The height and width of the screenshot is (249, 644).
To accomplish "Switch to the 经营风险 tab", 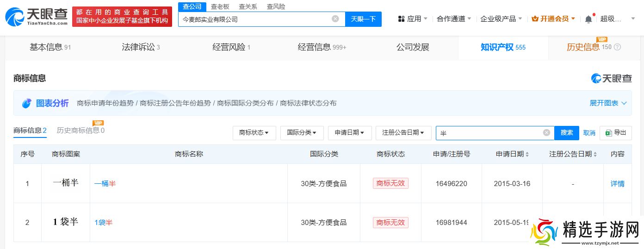I will tap(231, 47).
